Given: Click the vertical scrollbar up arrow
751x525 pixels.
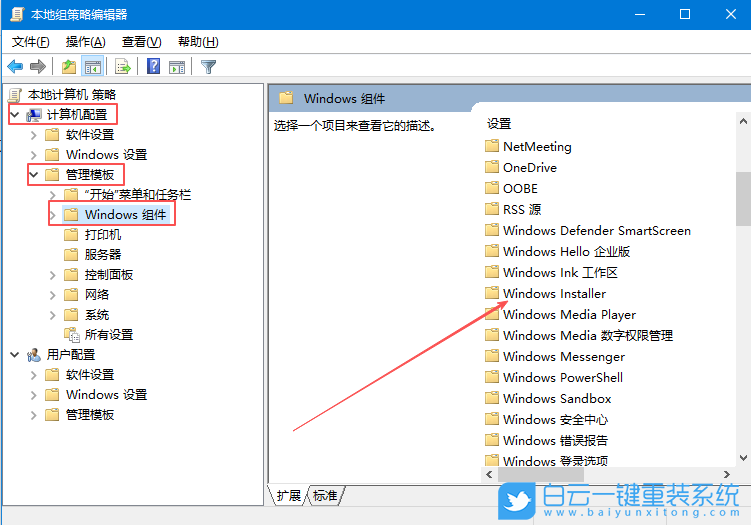Looking at the screenshot, I should tap(743, 121).
